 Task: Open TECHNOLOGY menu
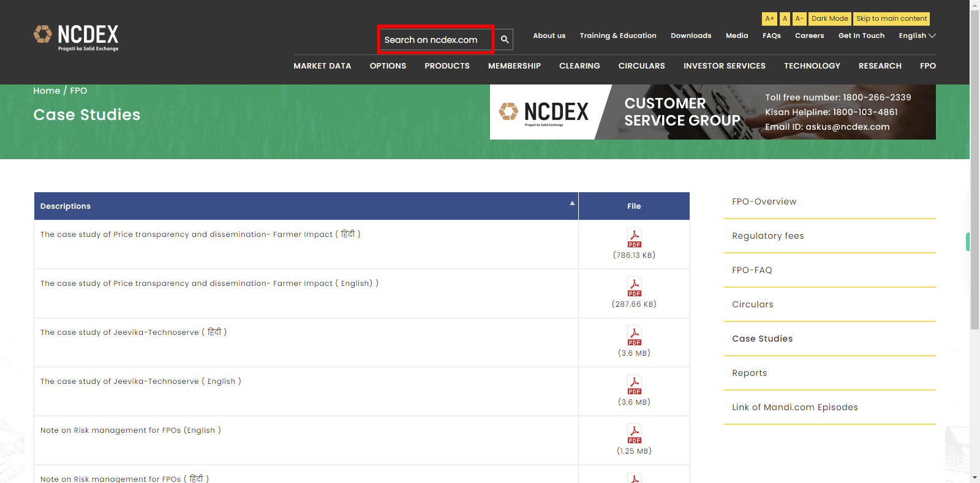coord(812,66)
